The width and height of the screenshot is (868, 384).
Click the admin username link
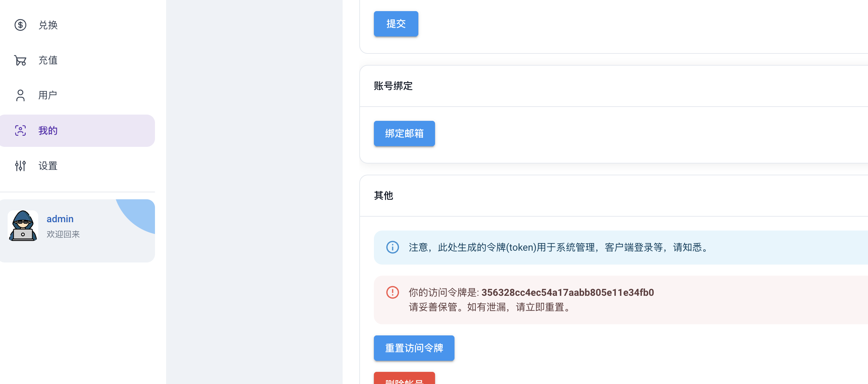click(x=60, y=219)
